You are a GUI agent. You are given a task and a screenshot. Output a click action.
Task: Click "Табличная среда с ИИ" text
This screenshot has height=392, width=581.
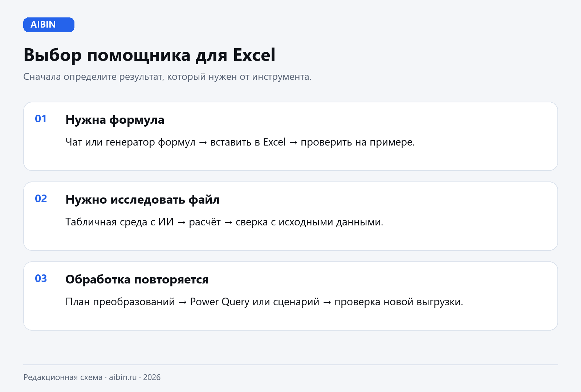click(x=119, y=222)
